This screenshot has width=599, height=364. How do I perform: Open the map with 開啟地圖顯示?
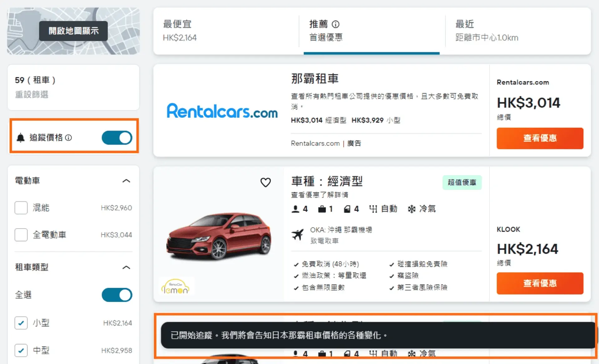73,31
